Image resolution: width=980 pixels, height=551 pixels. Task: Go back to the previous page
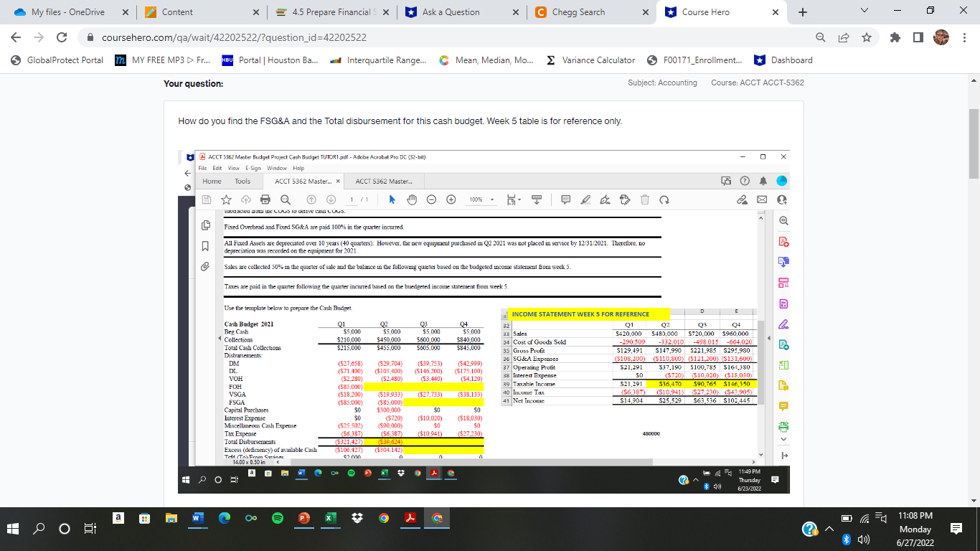coord(15,37)
